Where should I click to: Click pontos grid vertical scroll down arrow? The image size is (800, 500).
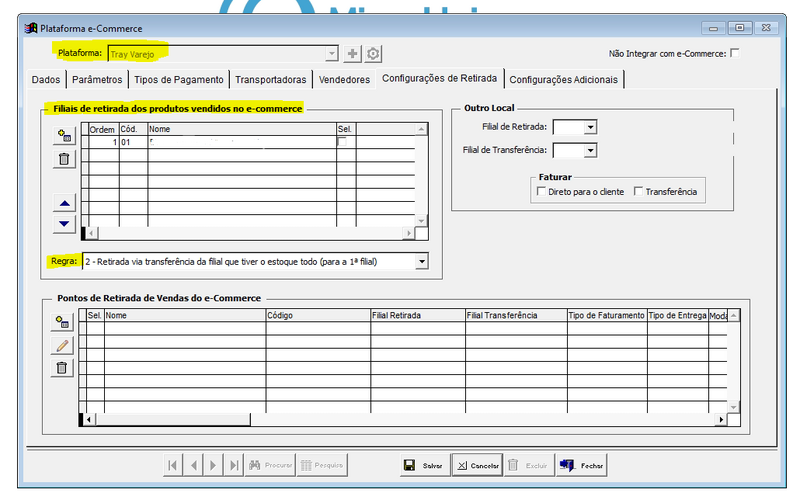[x=733, y=407]
